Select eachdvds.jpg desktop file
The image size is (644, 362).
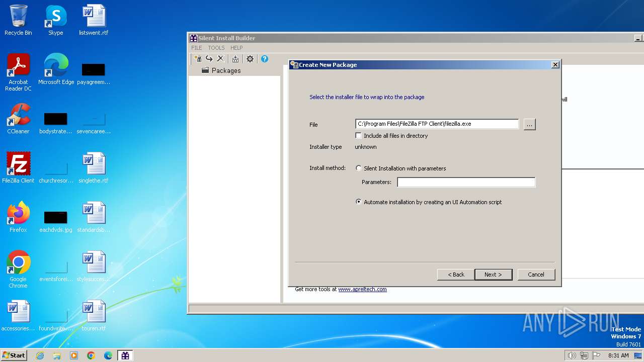(x=56, y=221)
